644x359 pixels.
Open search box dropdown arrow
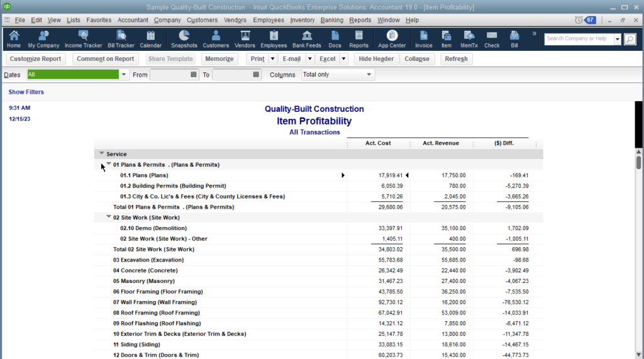(618, 39)
